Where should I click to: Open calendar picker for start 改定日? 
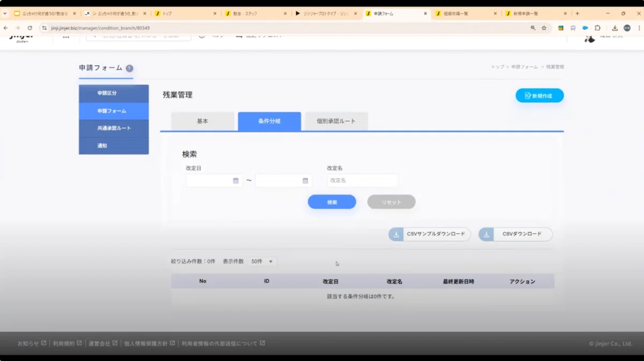click(236, 181)
